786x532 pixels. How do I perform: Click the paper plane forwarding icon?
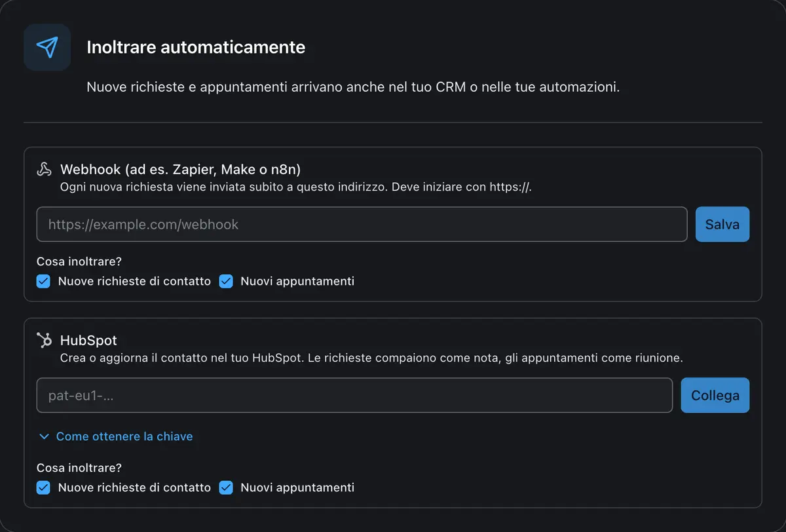47,47
